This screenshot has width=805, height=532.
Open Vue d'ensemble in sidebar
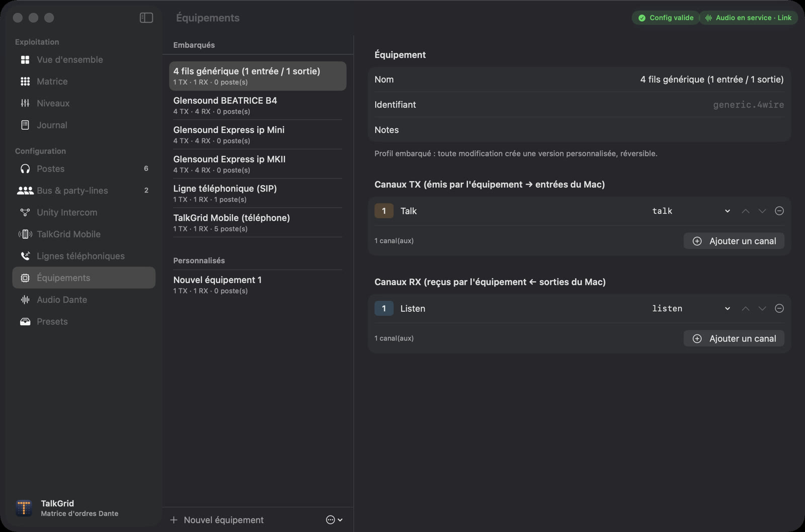pos(84,59)
